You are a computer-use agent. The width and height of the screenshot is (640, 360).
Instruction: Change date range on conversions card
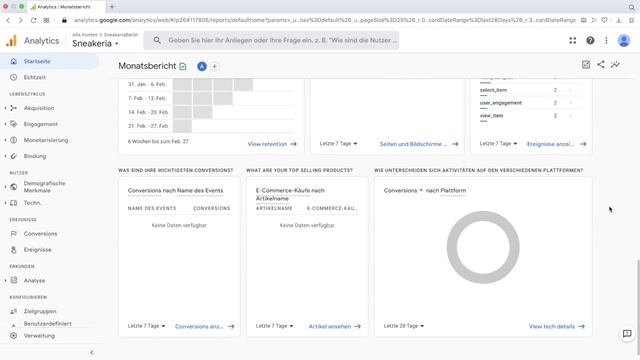[x=147, y=326]
